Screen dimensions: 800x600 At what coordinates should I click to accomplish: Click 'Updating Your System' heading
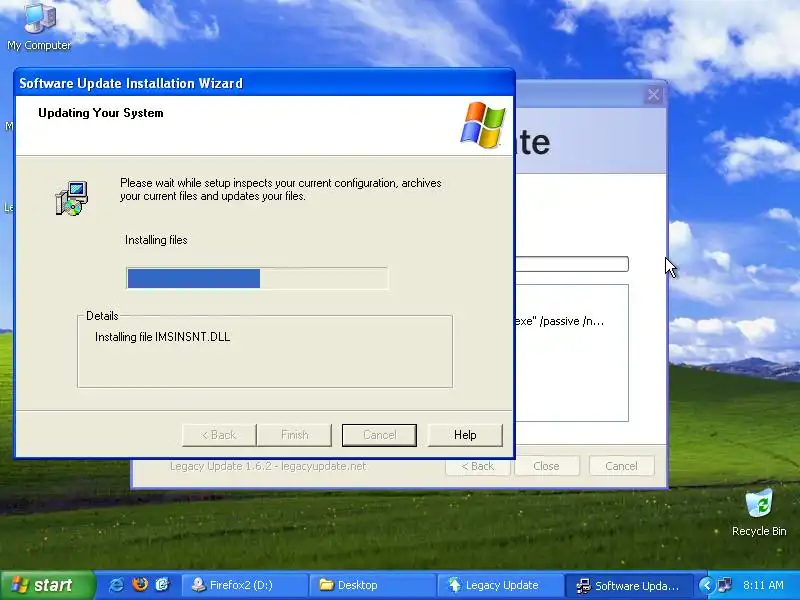click(x=101, y=113)
